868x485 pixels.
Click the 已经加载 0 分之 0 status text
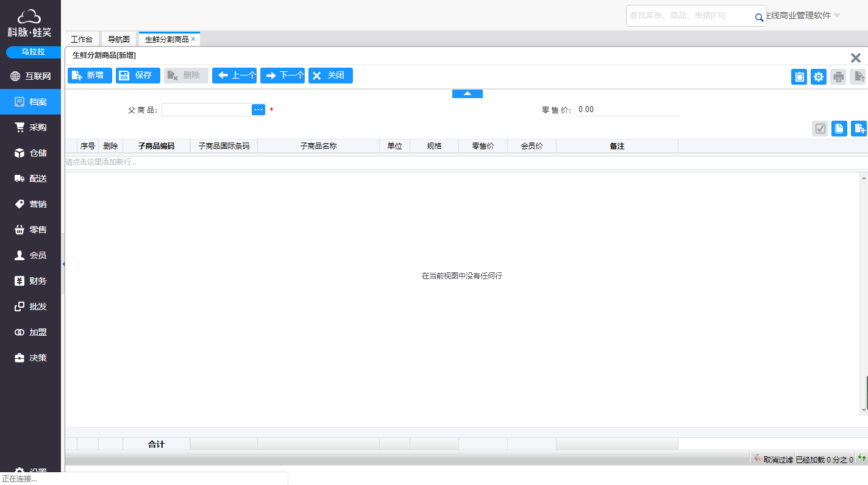click(x=825, y=460)
